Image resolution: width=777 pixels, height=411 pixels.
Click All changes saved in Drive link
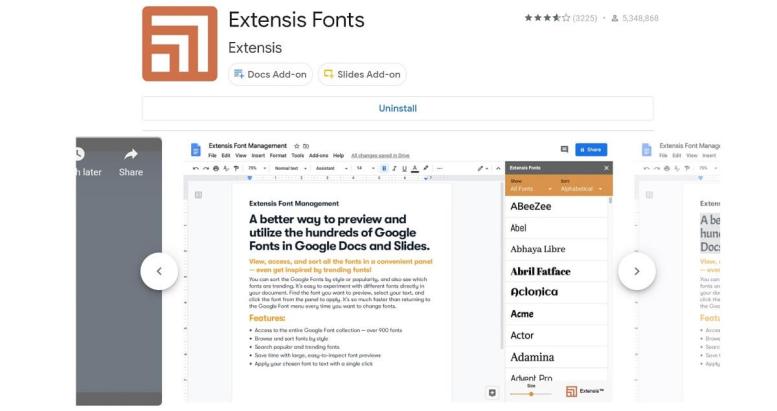tap(380, 155)
